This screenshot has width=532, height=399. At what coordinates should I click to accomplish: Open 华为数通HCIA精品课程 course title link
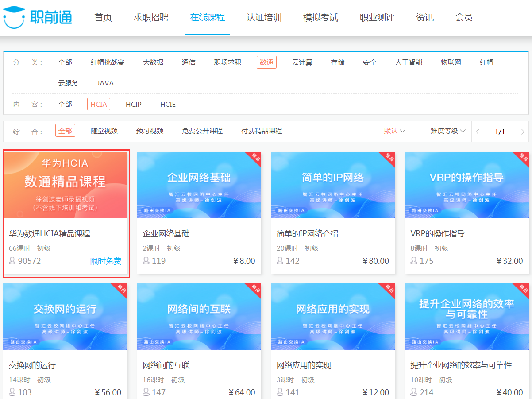pyautogui.click(x=50, y=234)
